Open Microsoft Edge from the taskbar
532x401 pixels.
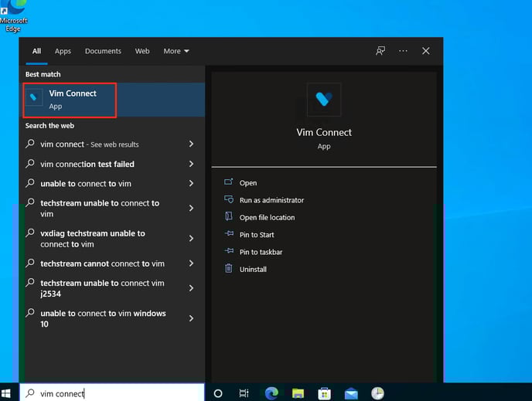[x=271, y=393]
